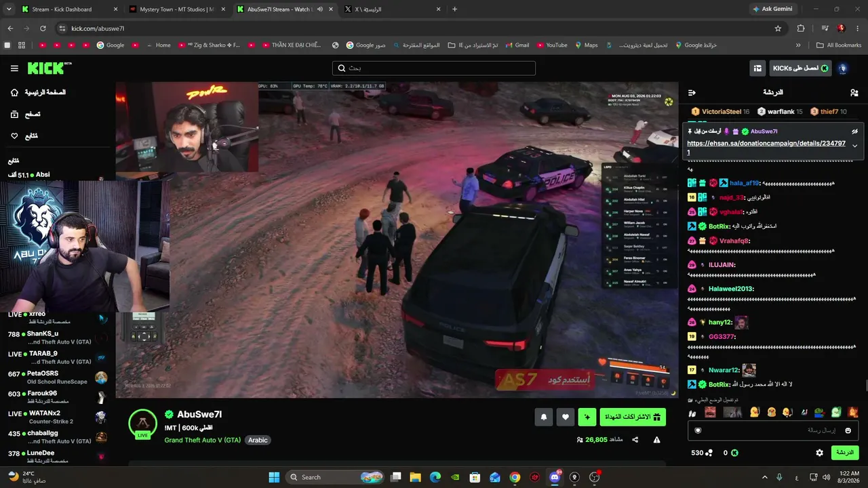This screenshot has width=868, height=488.
Task: Open the Gmail bookmark
Action: (x=516, y=45)
